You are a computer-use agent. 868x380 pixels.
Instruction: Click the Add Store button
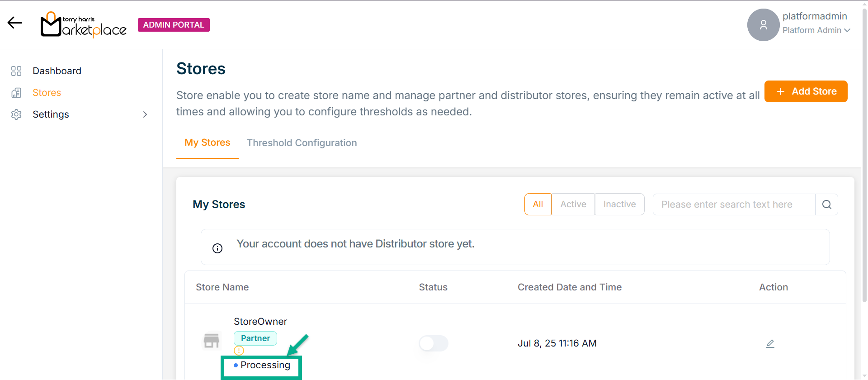(806, 91)
